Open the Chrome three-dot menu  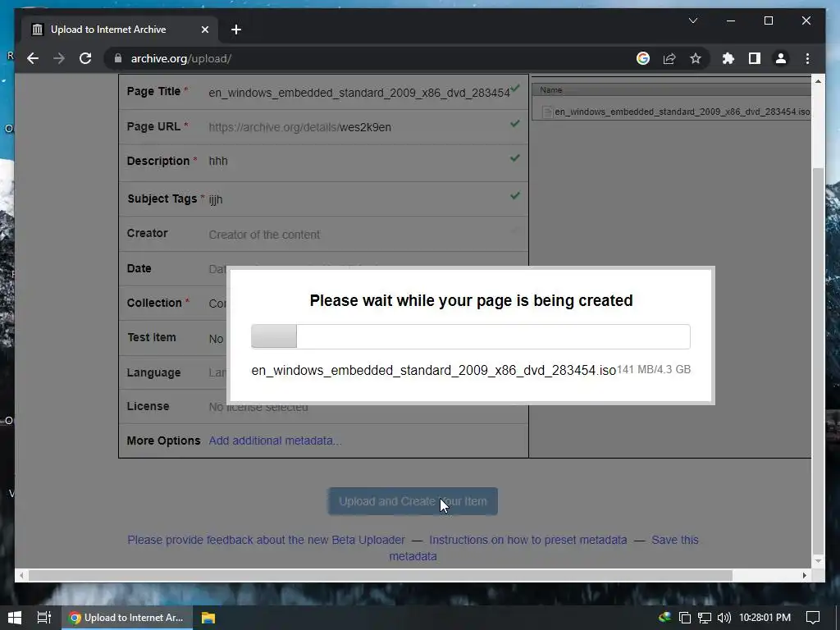[x=807, y=58]
